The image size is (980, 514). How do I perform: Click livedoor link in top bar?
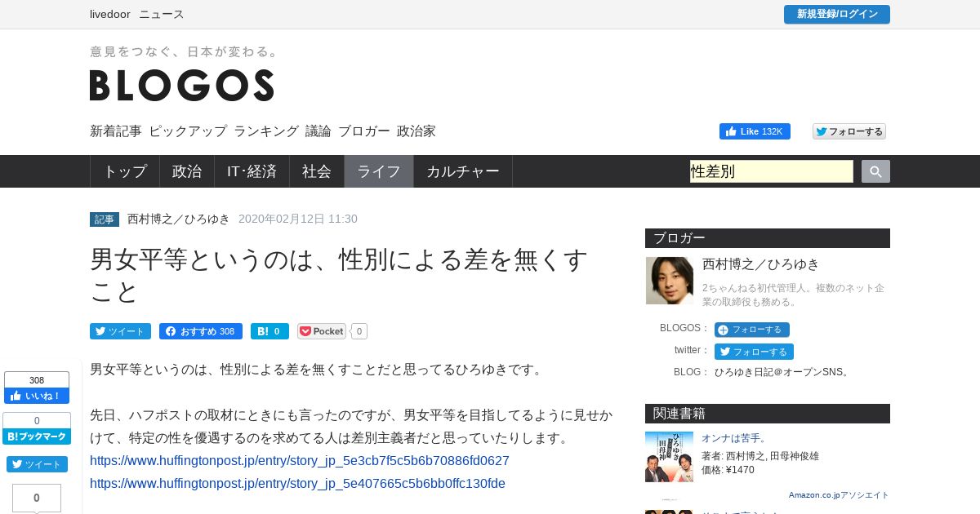110,14
